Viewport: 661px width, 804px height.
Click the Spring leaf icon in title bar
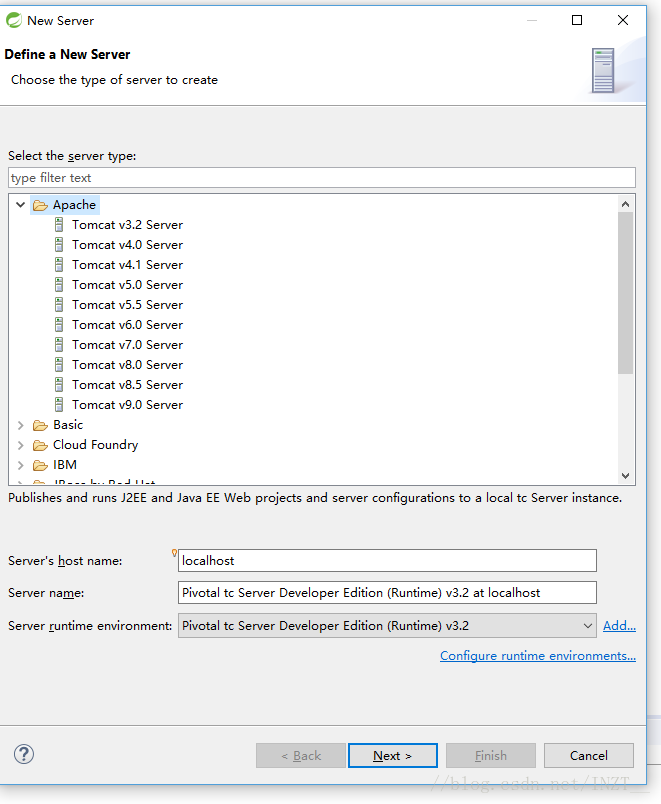(13, 21)
